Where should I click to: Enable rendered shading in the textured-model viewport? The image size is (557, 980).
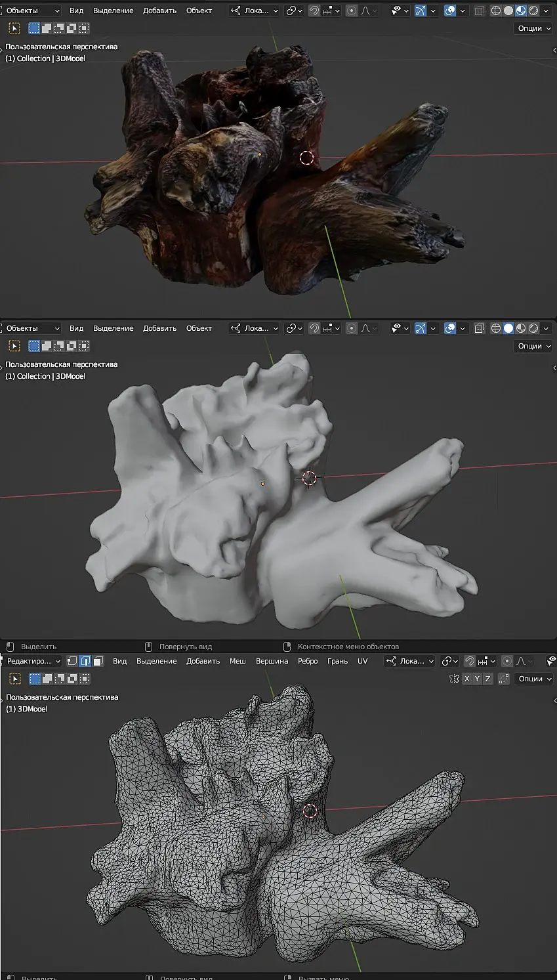point(533,11)
